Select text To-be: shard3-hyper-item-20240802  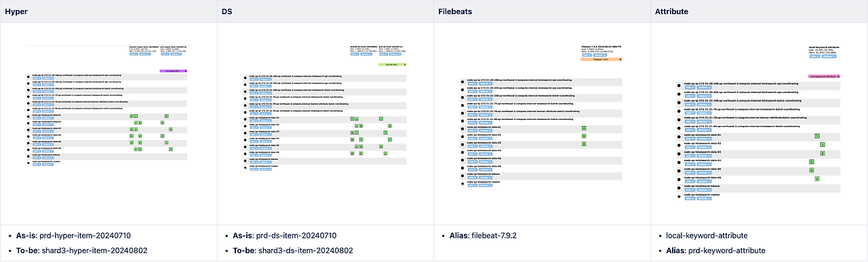pyautogui.click(x=82, y=250)
